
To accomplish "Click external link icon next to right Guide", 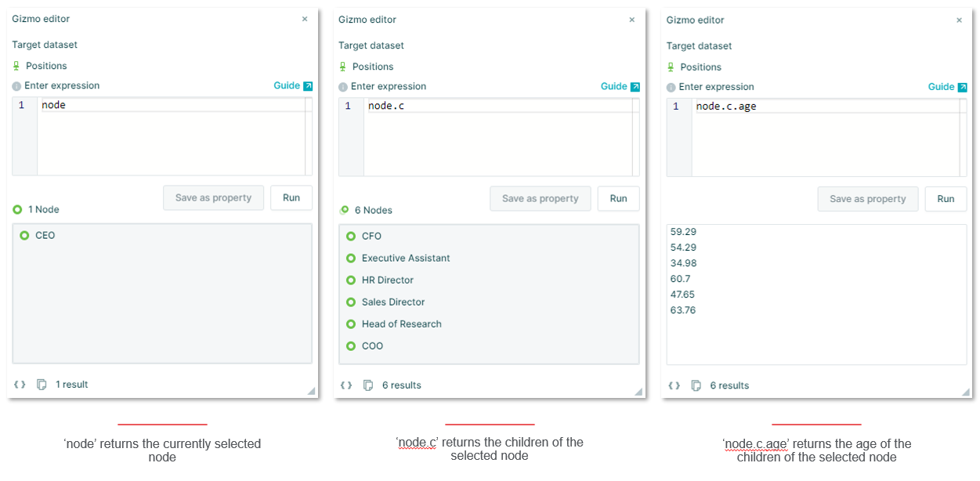I will tap(962, 87).
